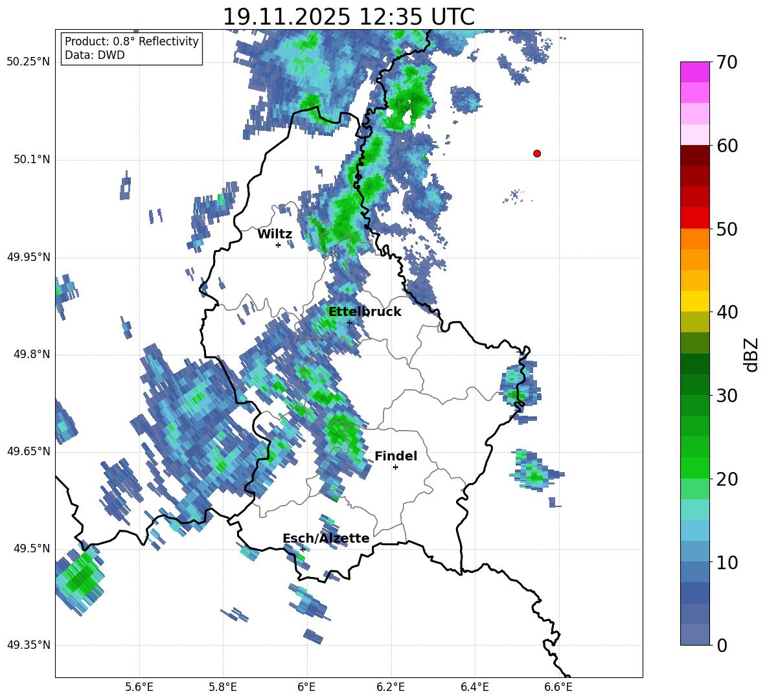767x700 pixels.
Task: Click the latitude label '49.95°N'
Action: (29, 257)
